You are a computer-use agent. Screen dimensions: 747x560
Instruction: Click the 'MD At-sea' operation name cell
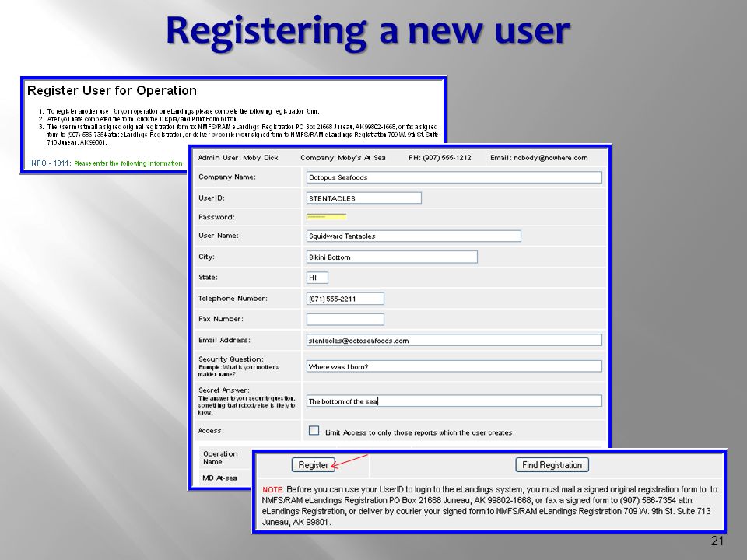[x=219, y=478]
